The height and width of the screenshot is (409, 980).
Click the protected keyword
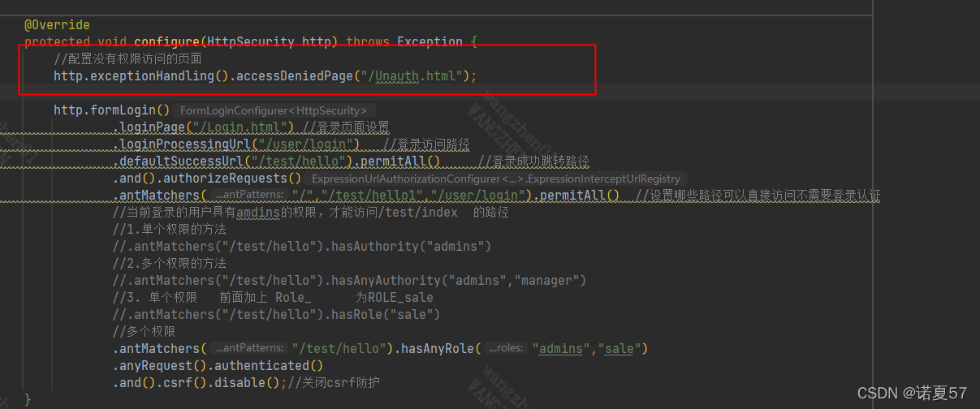(58, 42)
